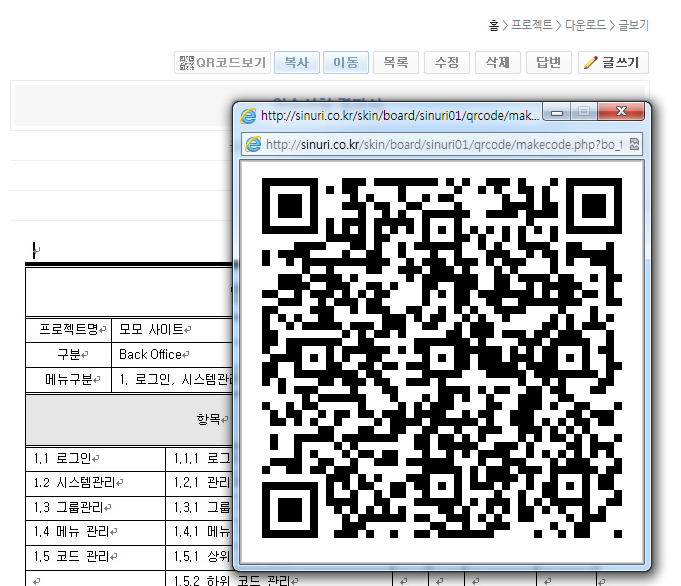Click 수정 to edit the post
The width and height of the screenshot is (681, 586).
447,62
